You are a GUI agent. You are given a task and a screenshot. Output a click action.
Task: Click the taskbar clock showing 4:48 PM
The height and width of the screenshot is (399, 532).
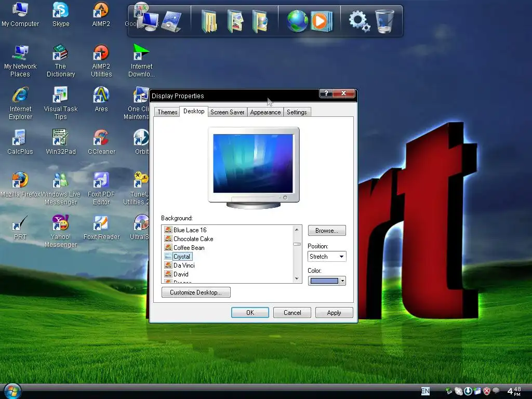click(514, 391)
